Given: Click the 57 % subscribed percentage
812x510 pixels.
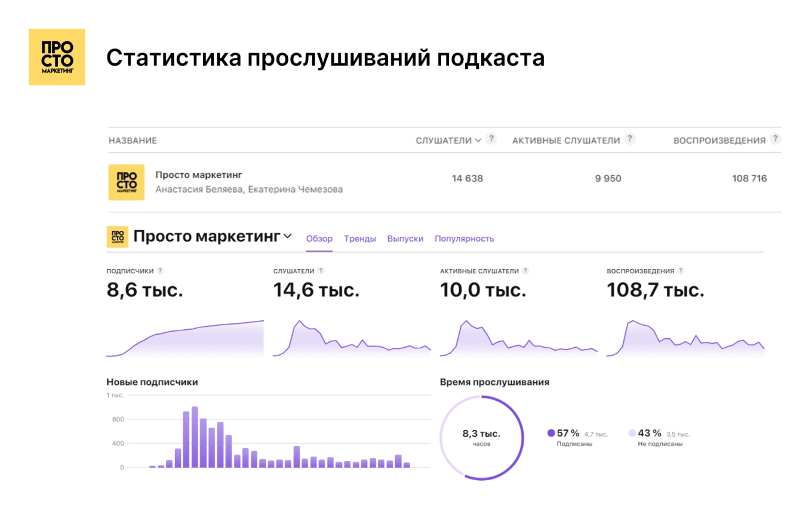Looking at the screenshot, I should [568, 433].
